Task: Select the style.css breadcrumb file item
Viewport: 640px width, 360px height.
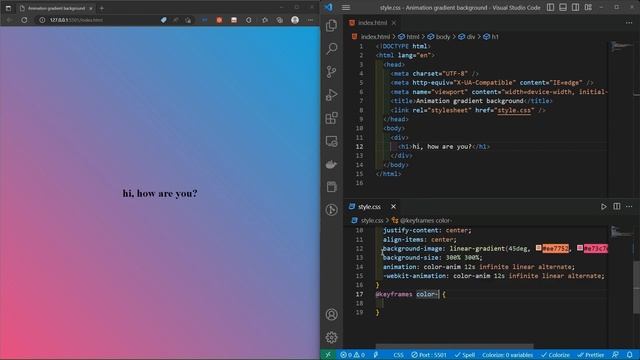Action: coord(367,220)
